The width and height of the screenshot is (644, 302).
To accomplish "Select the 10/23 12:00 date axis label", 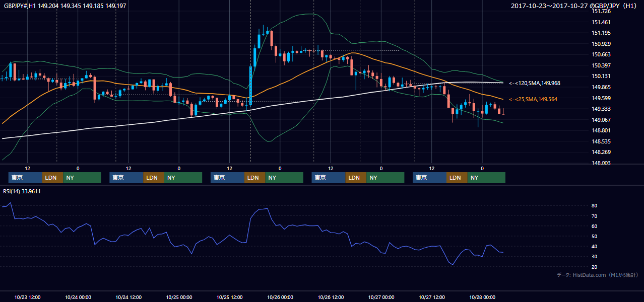I will (28, 297).
